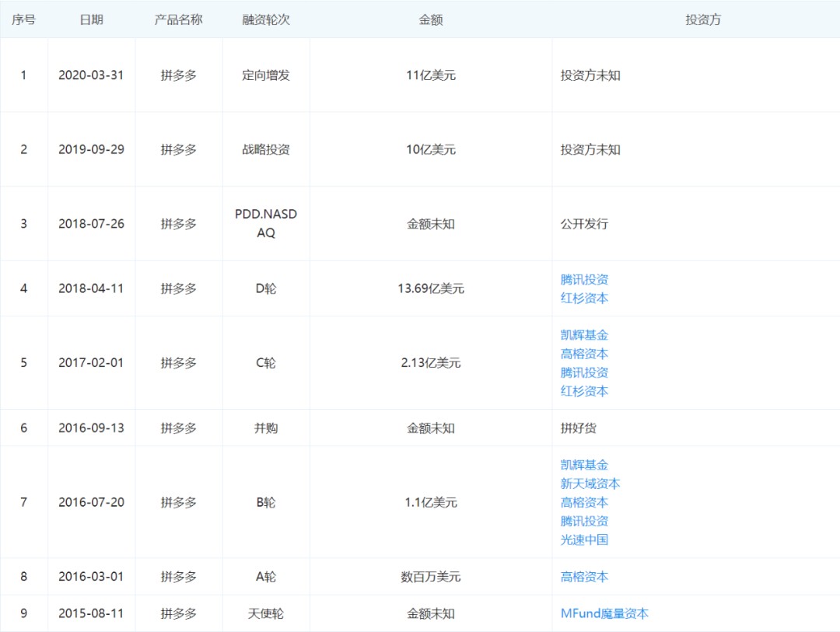Select the 2020-03-31 date cell
The width and height of the screenshot is (840, 632).
click(x=91, y=75)
